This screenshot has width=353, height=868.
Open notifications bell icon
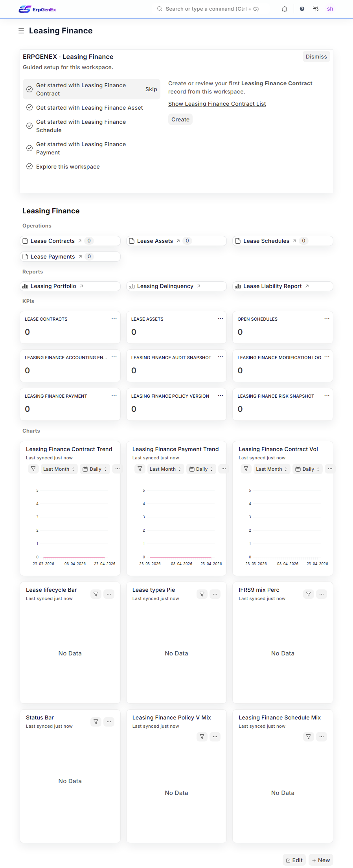tap(285, 9)
